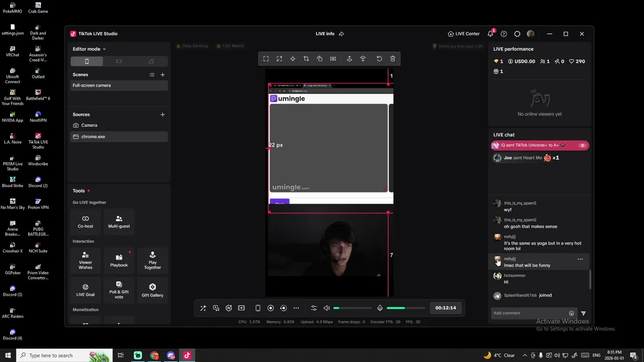Screen dimensions: 644x362
Task: Open the media and music icon
Action: click(216, 308)
